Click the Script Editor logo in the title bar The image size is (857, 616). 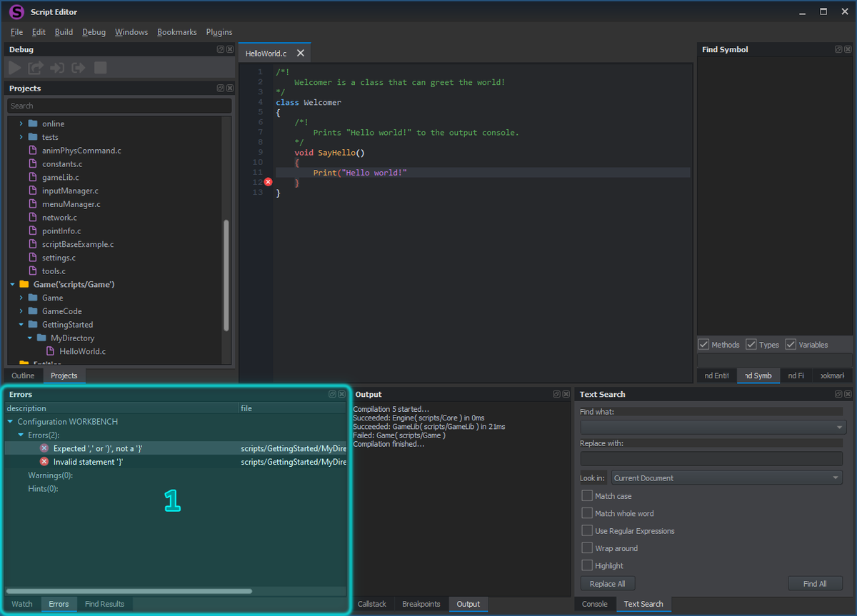coord(16,11)
